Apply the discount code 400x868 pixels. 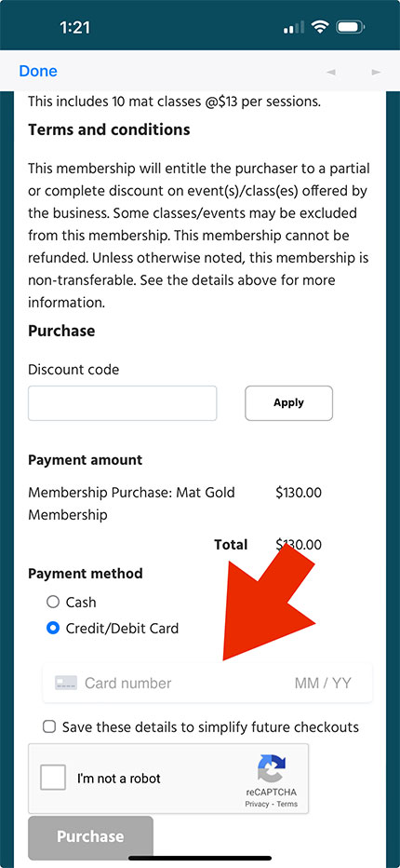tap(288, 403)
